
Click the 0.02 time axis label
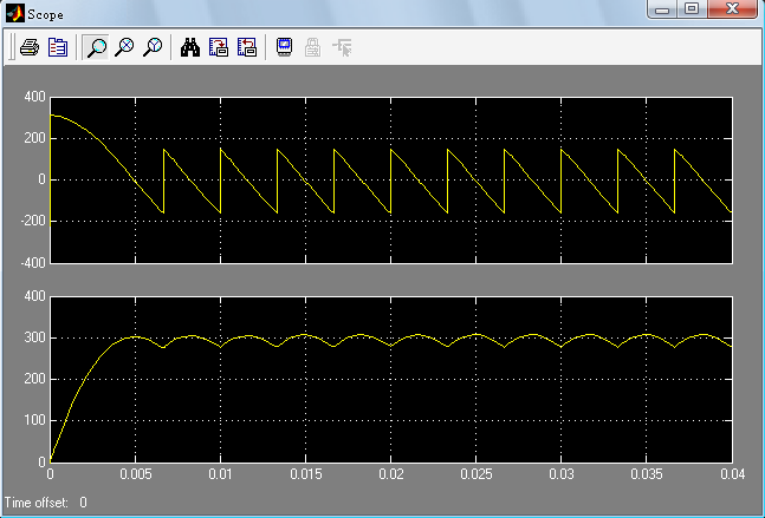[x=391, y=474]
